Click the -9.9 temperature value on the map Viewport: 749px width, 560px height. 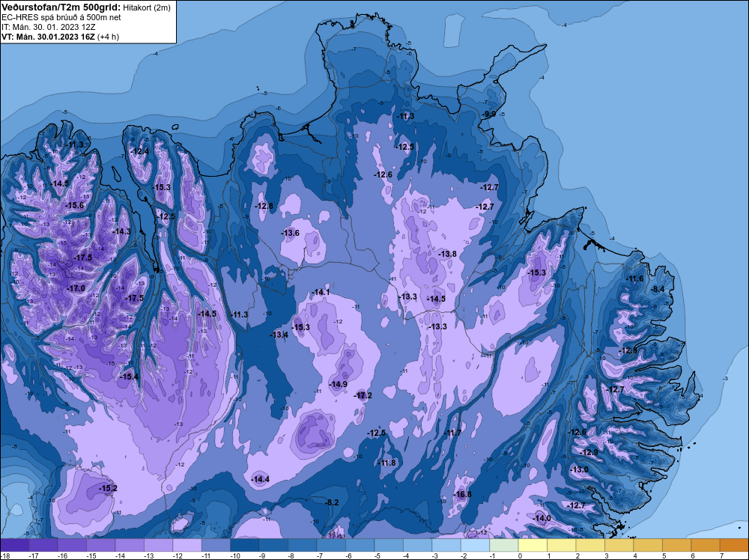click(x=488, y=114)
